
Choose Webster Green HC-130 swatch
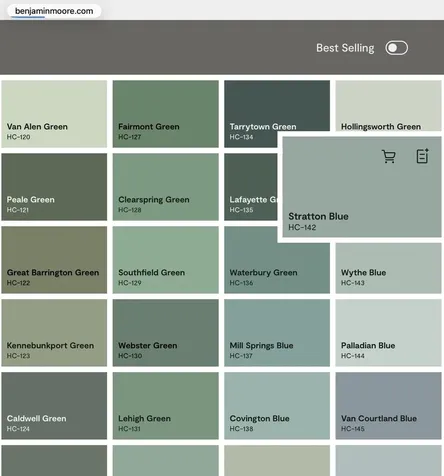(x=166, y=333)
